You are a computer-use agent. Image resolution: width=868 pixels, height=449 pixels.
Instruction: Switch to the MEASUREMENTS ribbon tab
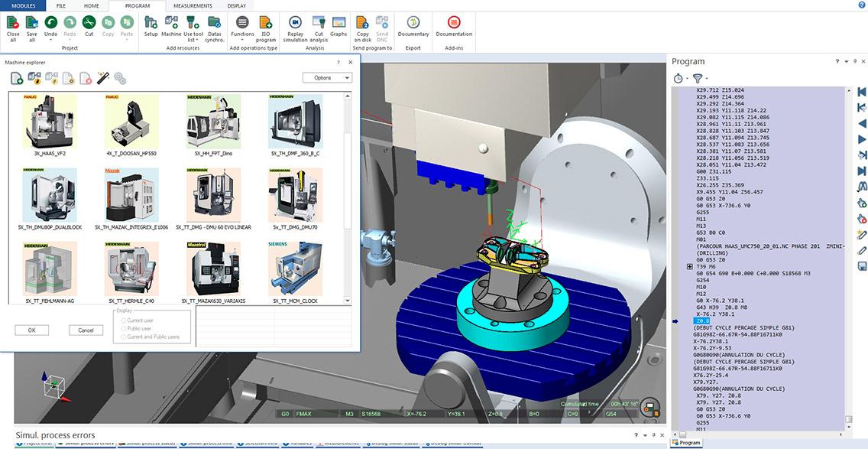(193, 5)
